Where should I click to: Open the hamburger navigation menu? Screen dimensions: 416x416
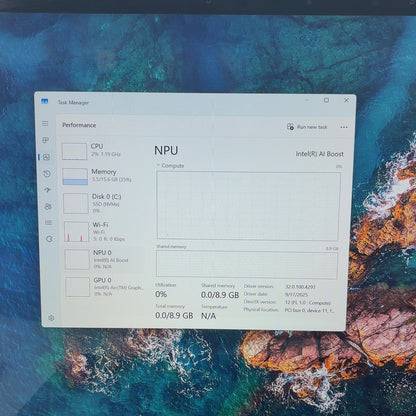click(x=45, y=124)
